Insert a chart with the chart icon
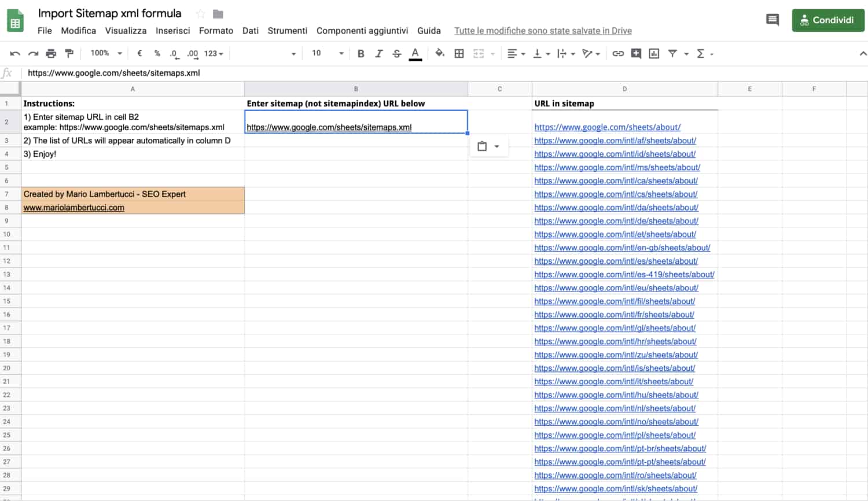Screen dimensions: 868x501 [x=654, y=53]
